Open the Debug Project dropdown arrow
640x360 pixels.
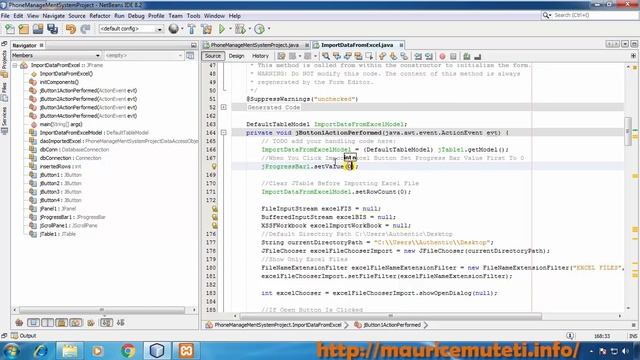249,29
